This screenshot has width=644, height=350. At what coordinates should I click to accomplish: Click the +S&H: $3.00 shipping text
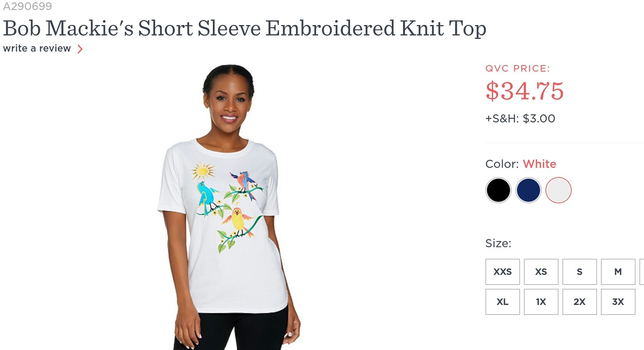coord(520,119)
